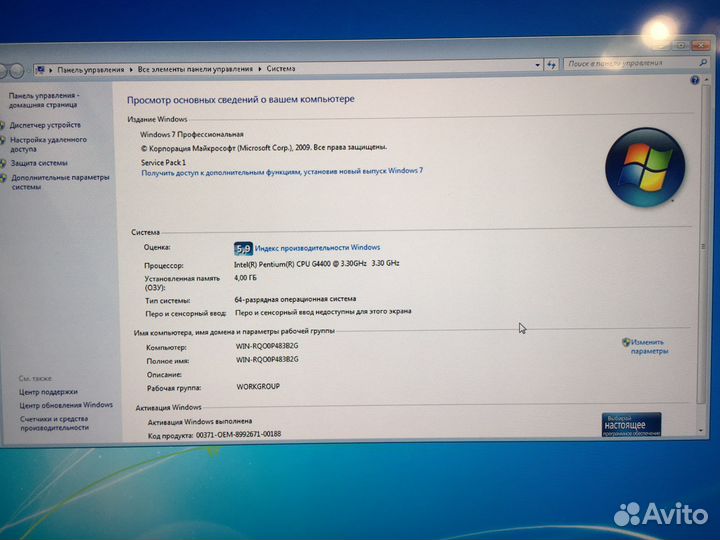
Task: Open the link about new Windows 7 edition
Action: pos(282,172)
